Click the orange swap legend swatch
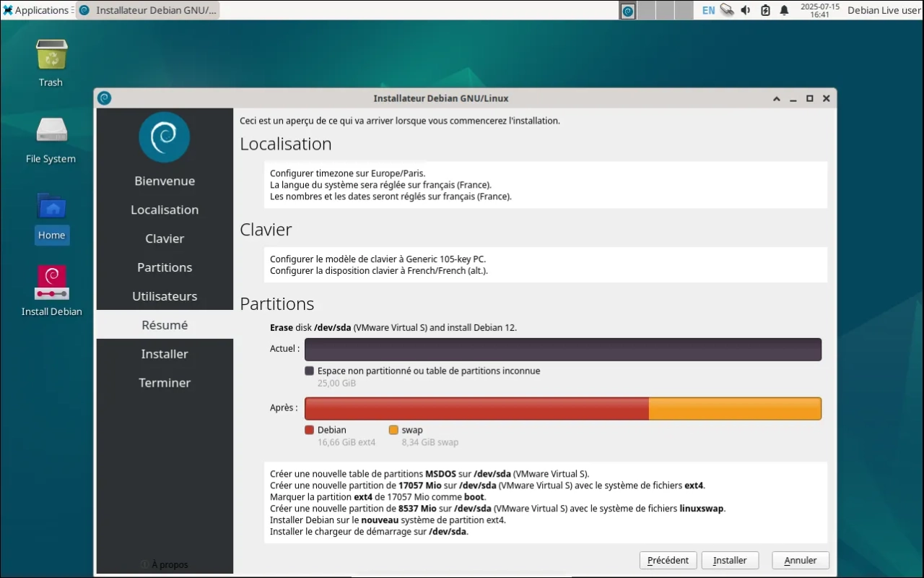This screenshot has height=578, width=924. pos(393,430)
